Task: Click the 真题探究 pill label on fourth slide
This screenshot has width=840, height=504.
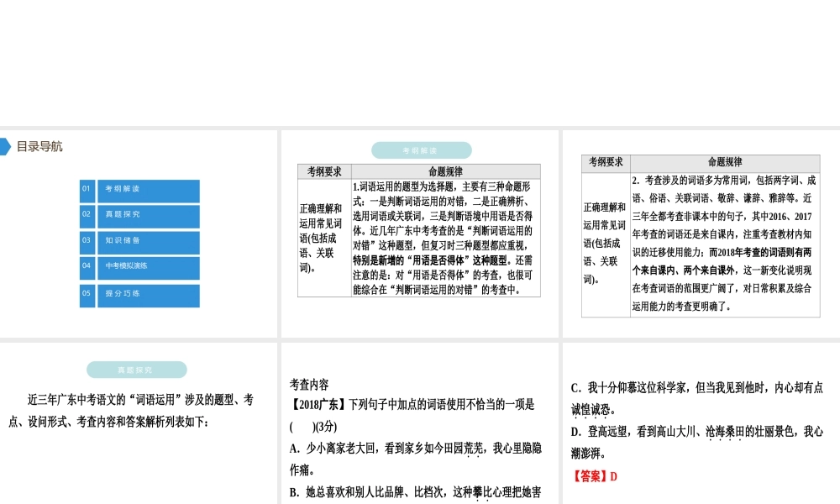Action: click(137, 370)
